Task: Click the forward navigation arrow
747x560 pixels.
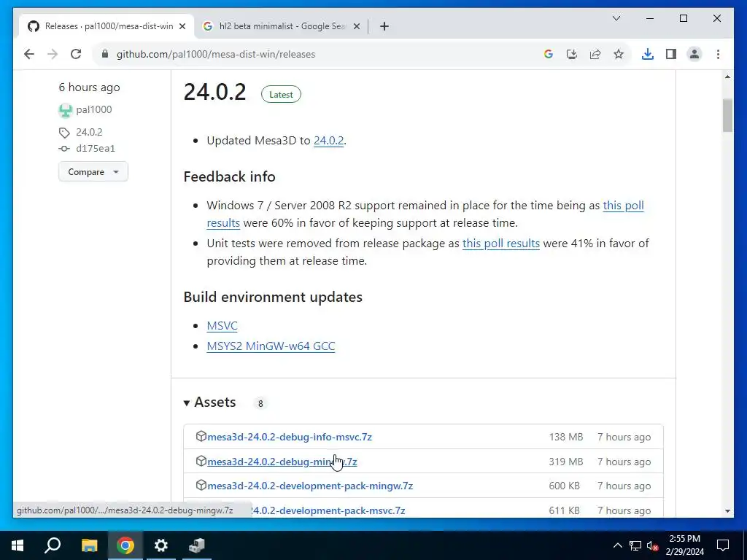Action: (53, 54)
